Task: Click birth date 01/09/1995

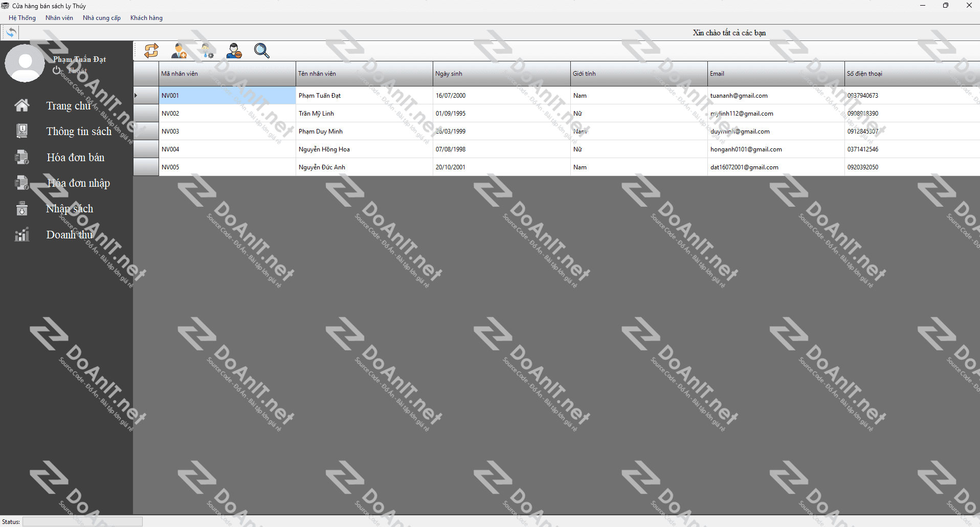Action: [x=501, y=113]
